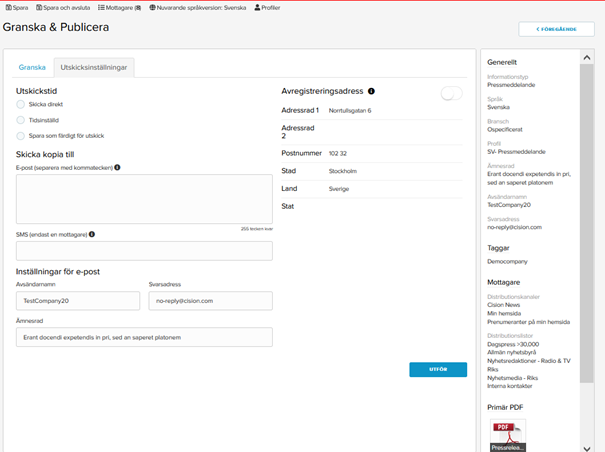Click the Avsändarnamn field with TestCompany20

(78, 301)
